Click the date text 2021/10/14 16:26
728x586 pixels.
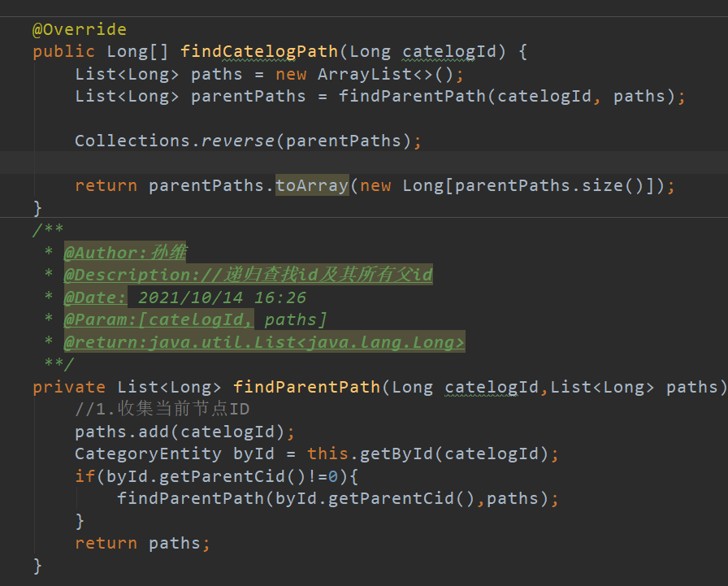point(222,297)
